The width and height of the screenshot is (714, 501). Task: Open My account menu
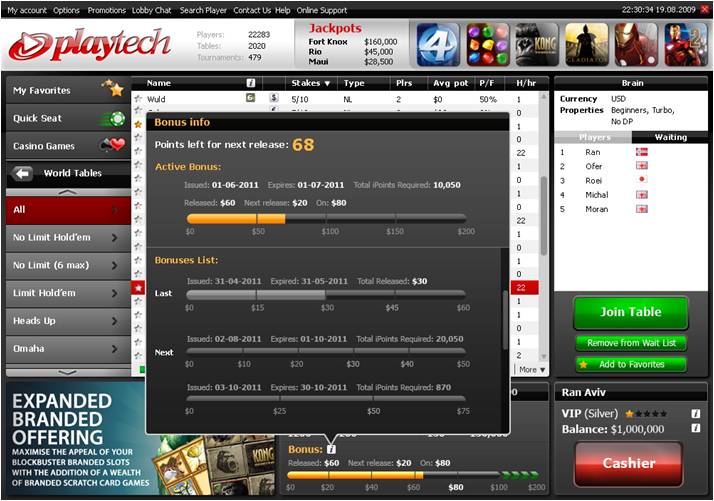pos(27,10)
